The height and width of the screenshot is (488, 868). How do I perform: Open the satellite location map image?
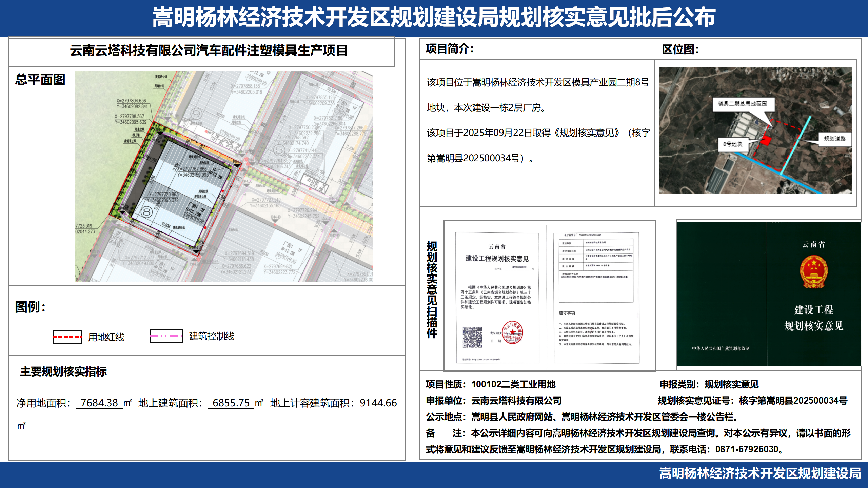point(755,130)
